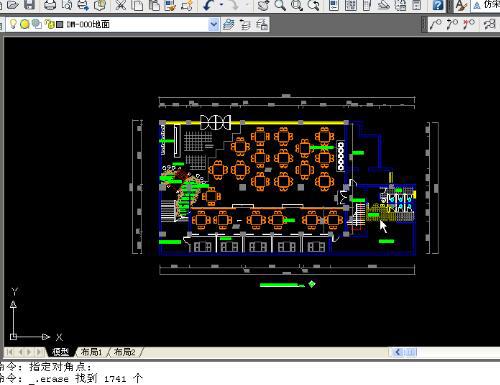Expand the layer list dropdown arrow
The width and height of the screenshot is (500, 385).
point(214,24)
